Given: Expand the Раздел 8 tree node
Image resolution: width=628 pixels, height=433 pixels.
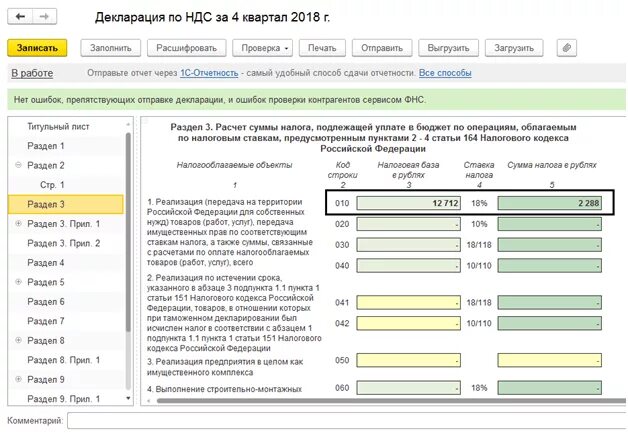Looking at the screenshot, I should pos(18,340).
